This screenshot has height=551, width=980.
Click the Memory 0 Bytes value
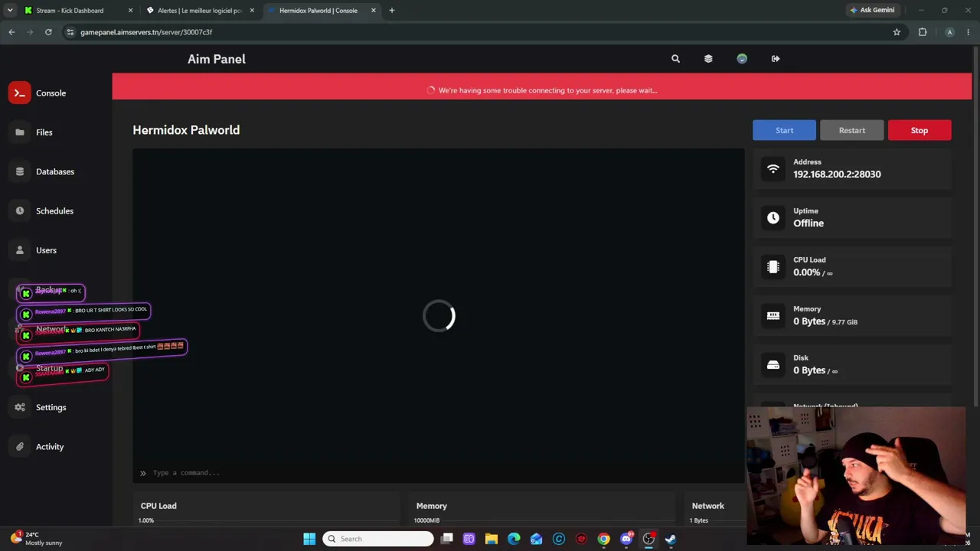[x=809, y=321]
